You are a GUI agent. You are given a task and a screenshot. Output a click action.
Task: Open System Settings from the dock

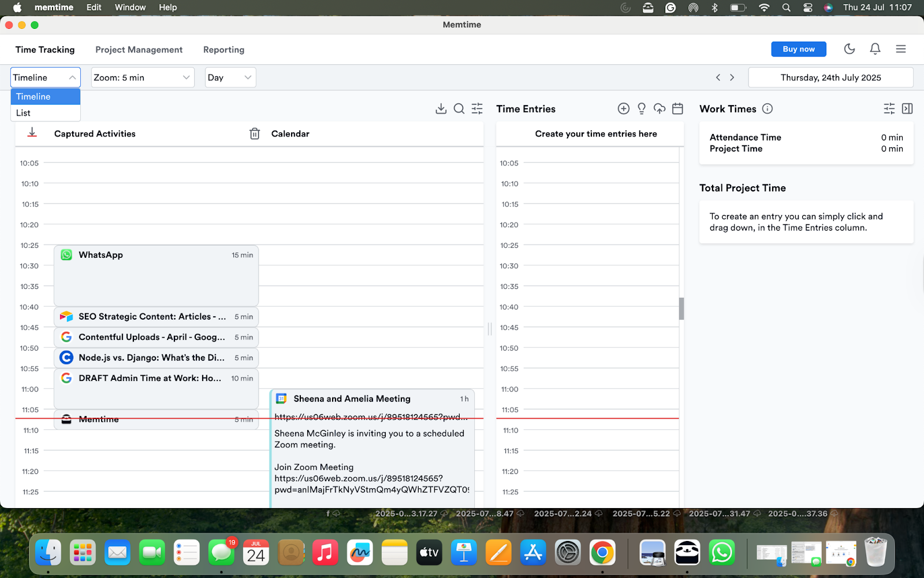point(568,553)
